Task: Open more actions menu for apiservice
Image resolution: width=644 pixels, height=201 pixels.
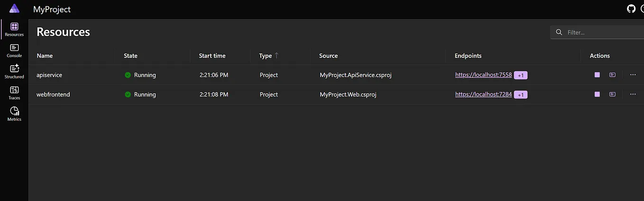Action: click(633, 75)
